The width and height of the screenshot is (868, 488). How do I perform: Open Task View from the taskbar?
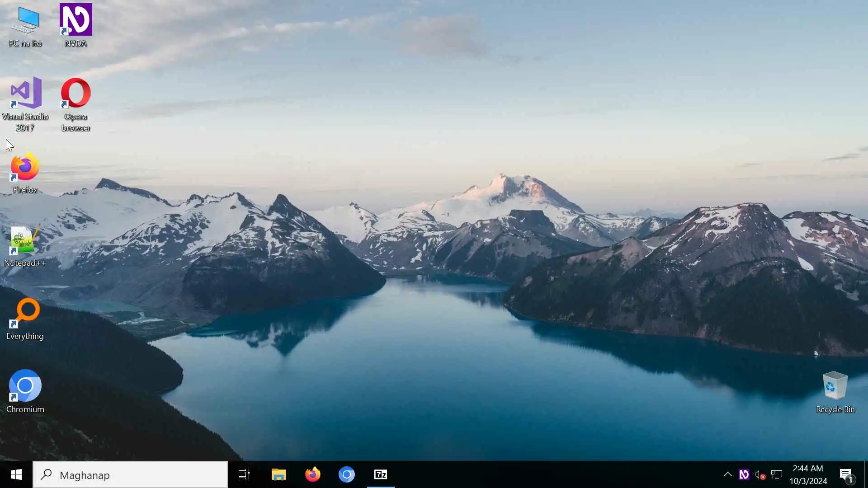(244, 474)
